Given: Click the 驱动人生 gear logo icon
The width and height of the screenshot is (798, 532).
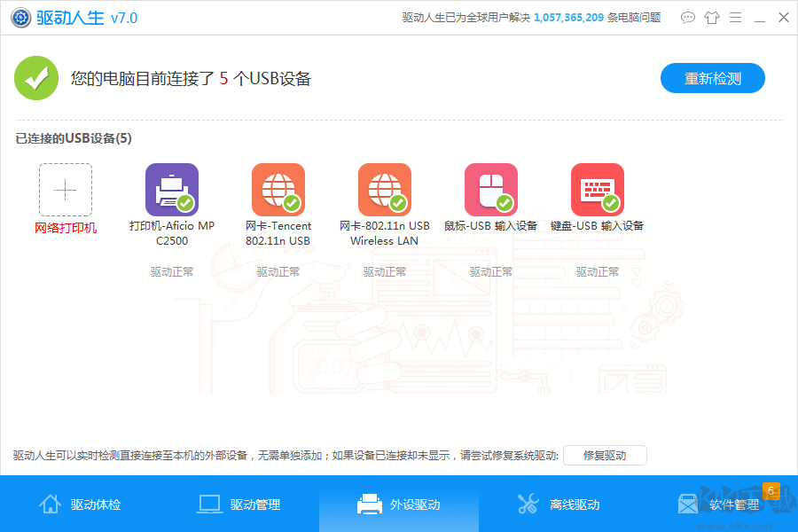Looking at the screenshot, I should (x=21, y=18).
